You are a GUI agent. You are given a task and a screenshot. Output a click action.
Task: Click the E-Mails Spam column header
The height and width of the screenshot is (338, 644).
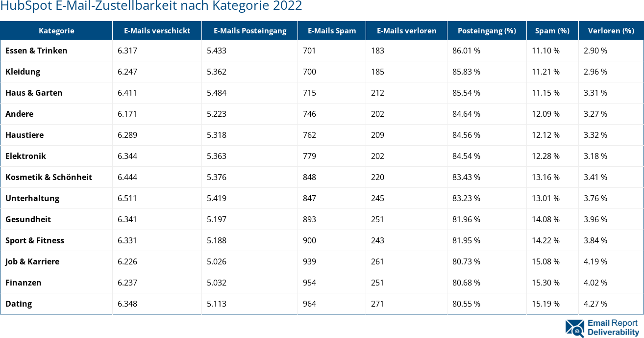(x=332, y=30)
